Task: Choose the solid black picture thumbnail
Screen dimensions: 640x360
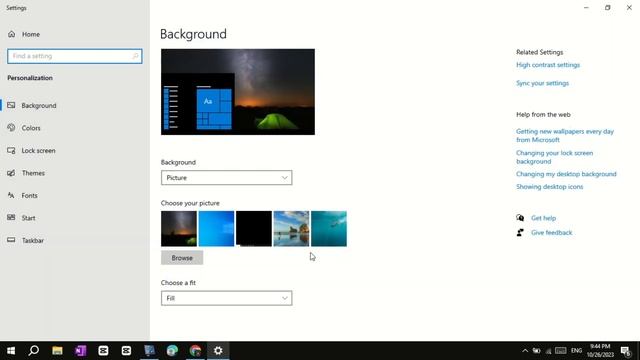Action: click(x=254, y=229)
